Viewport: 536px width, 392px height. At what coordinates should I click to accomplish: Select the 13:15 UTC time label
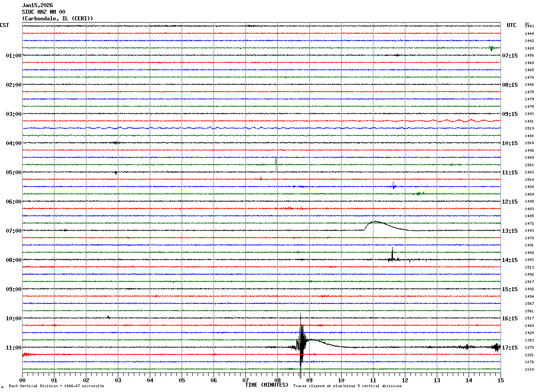pyautogui.click(x=509, y=231)
